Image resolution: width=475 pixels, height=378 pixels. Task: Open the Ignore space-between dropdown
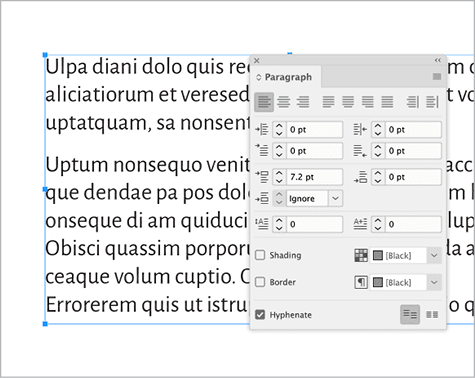335,198
